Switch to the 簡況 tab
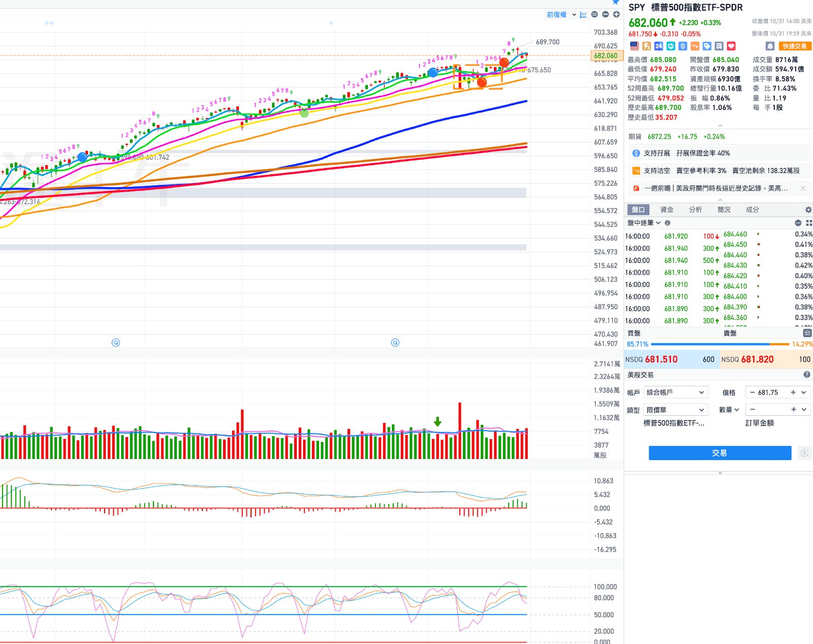Image resolution: width=813 pixels, height=644 pixels. click(724, 209)
